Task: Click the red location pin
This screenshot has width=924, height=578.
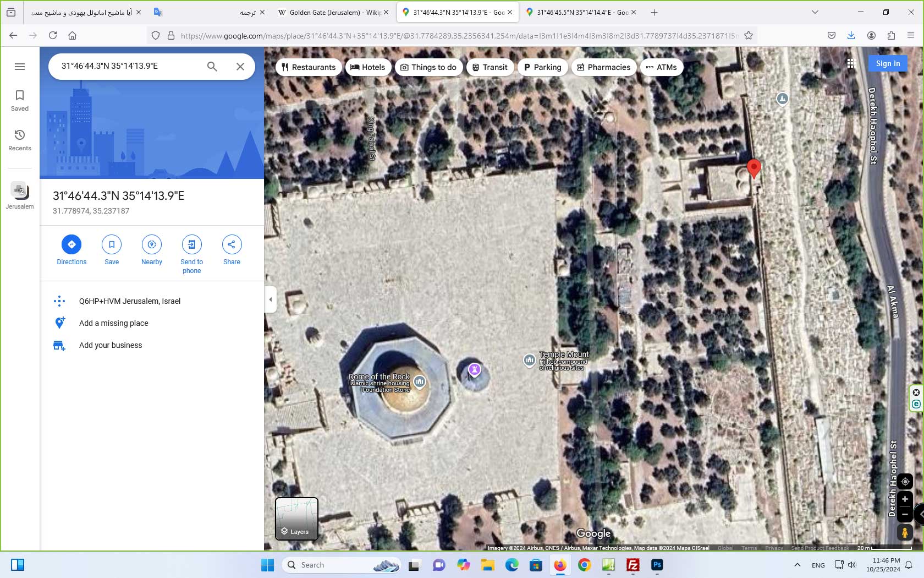Action: click(754, 168)
